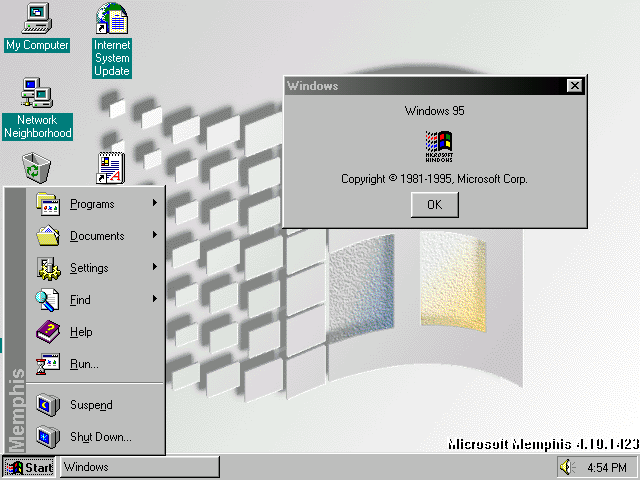Open the Network Neighborhood icon
The image size is (640, 480).
pyautogui.click(x=37, y=94)
